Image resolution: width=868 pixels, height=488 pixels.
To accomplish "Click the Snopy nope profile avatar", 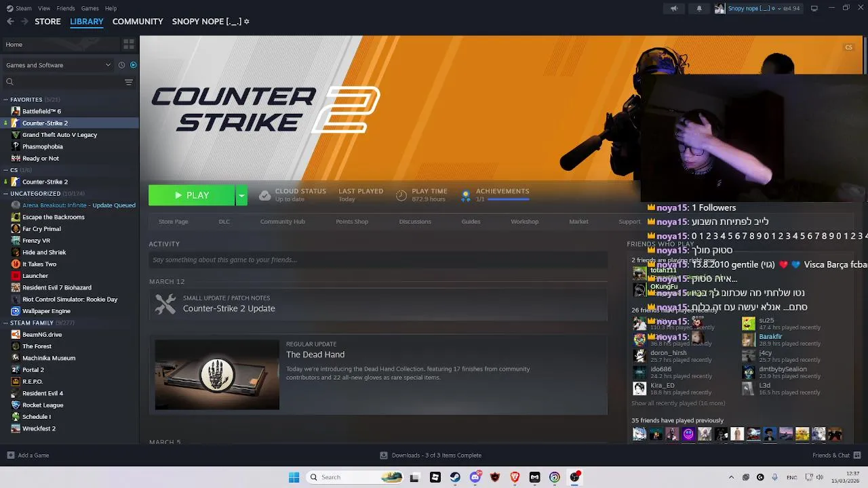I will point(719,8).
